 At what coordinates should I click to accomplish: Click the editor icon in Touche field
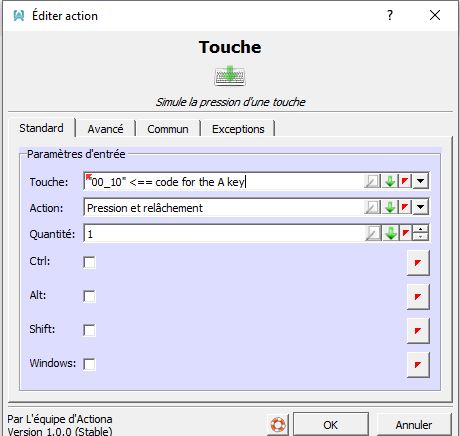pyautogui.click(x=372, y=182)
